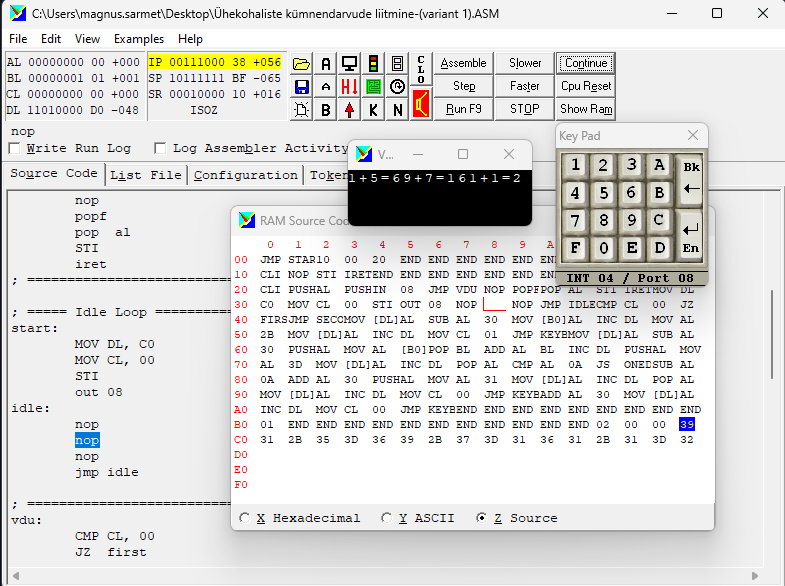Switch to the Source Code tab

[x=54, y=174]
